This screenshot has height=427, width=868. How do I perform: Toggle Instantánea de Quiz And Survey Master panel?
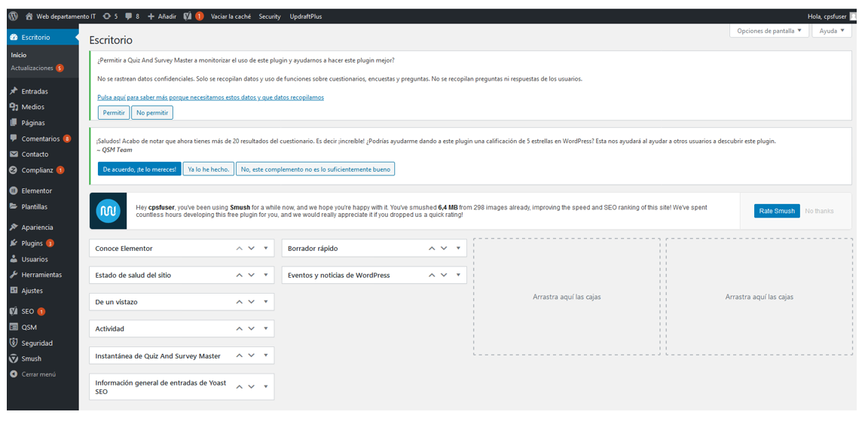(x=266, y=355)
